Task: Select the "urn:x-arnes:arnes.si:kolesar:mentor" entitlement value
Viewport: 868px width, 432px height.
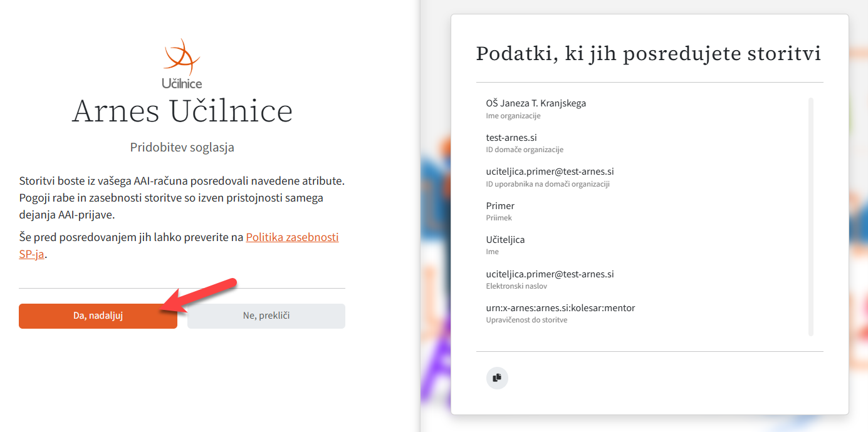Action: coord(560,308)
